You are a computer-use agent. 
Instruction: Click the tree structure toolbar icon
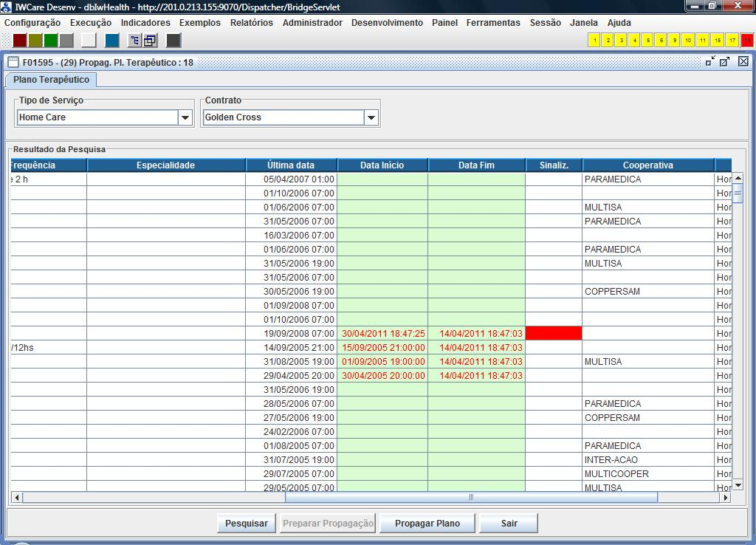135,41
